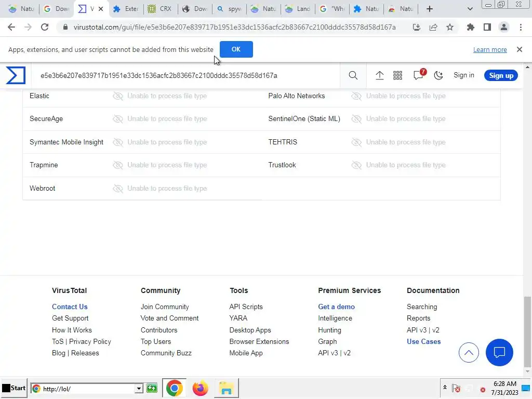532x399 pixels.
Task: Open the tab search chevron
Action: 470,9
